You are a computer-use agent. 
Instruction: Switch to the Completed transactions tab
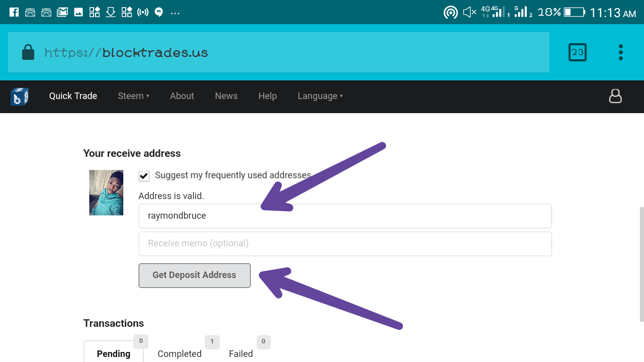(180, 353)
